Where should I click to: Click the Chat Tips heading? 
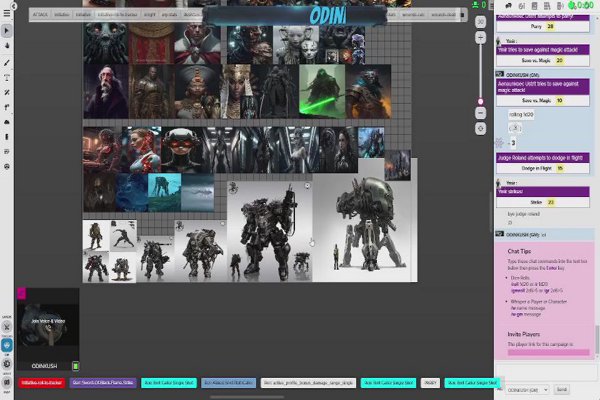[519, 251]
